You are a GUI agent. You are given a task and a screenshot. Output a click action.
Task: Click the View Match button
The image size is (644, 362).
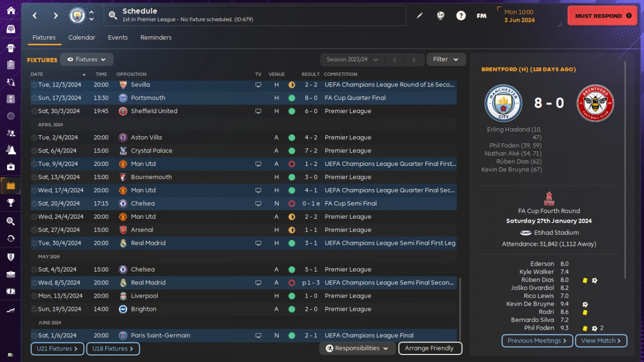click(x=601, y=340)
